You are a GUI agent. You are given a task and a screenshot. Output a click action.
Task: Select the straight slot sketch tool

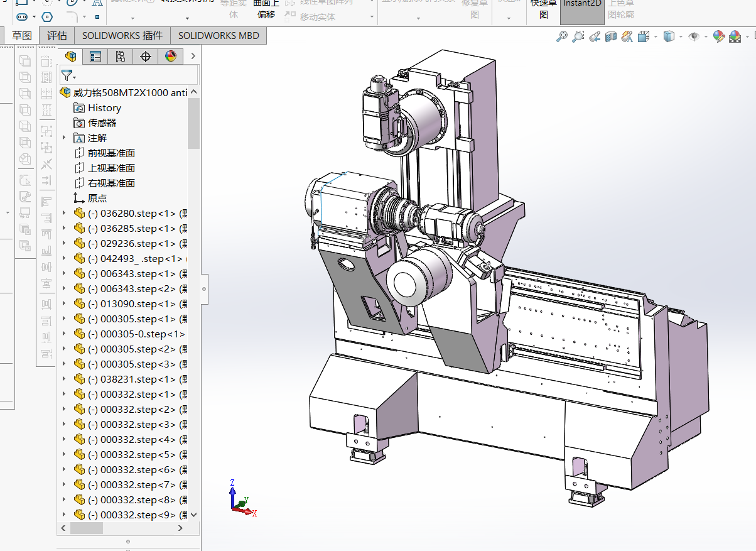point(22,16)
